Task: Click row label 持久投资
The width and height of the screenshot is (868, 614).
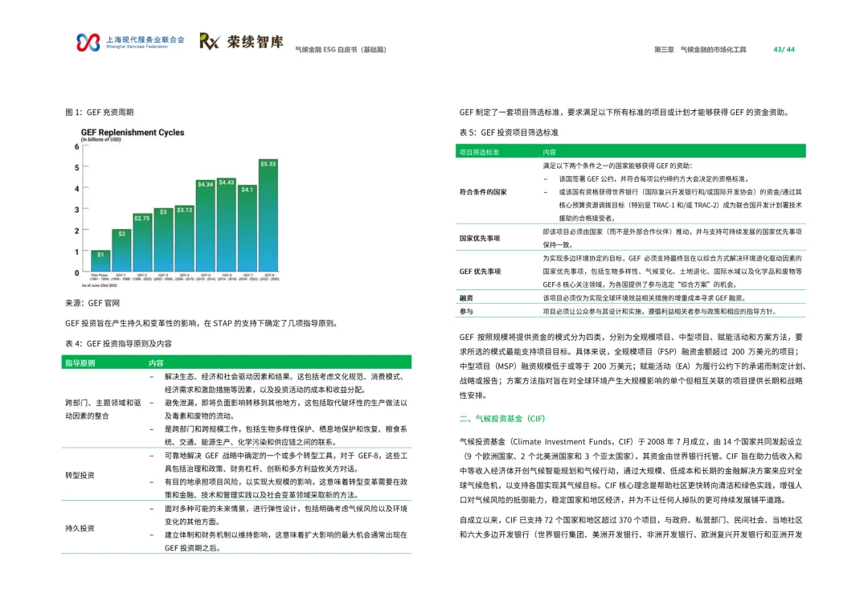Action: [x=80, y=528]
